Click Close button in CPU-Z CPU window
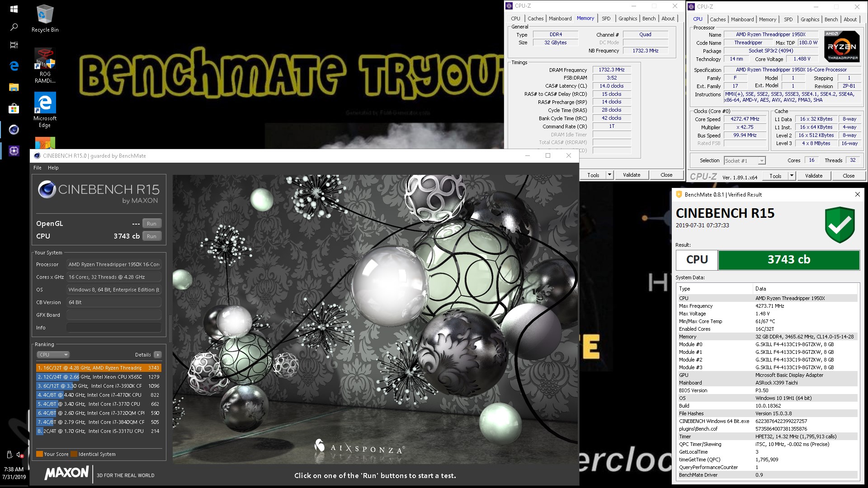 pos(849,176)
